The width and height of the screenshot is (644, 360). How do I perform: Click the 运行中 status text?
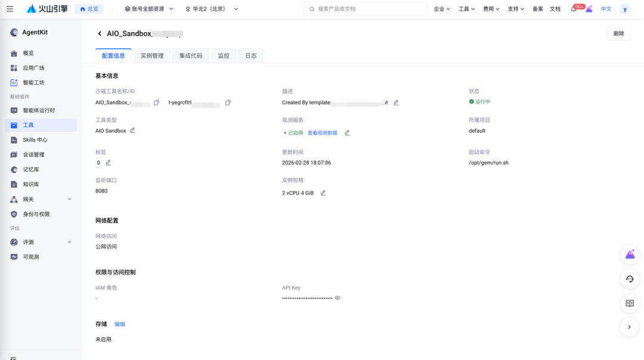click(482, 102)
